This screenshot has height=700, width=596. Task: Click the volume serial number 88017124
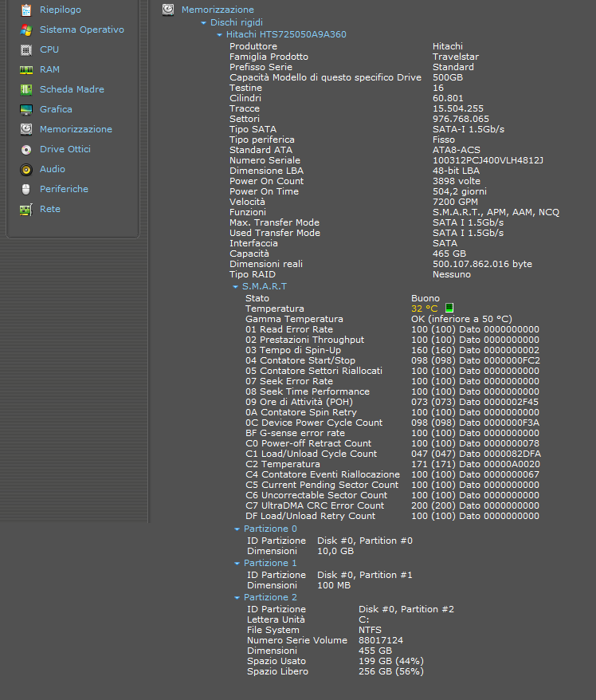coord(381,640)
